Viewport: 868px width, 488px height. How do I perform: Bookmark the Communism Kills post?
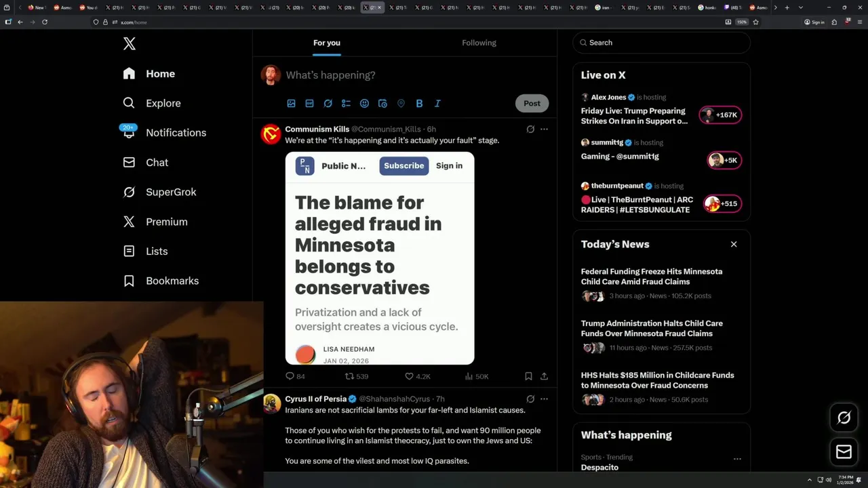[x=528, y=376]
